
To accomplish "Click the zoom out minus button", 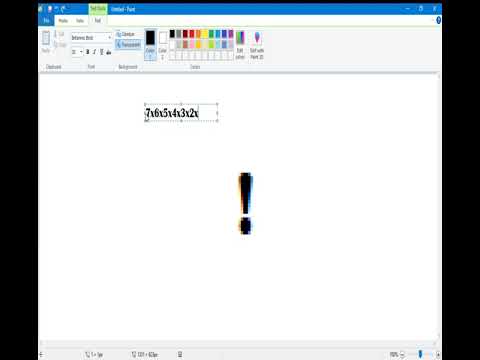I will [402, 354].
